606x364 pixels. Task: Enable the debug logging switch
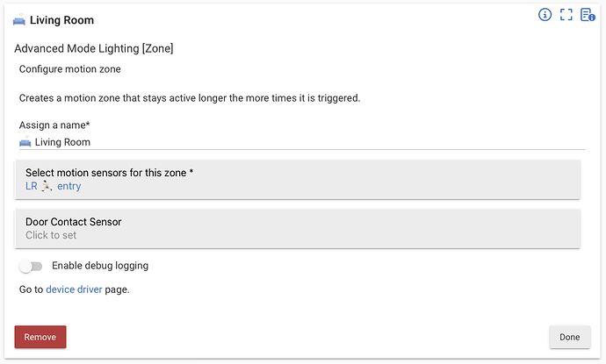pyautogui.click(x=31, y=266)
